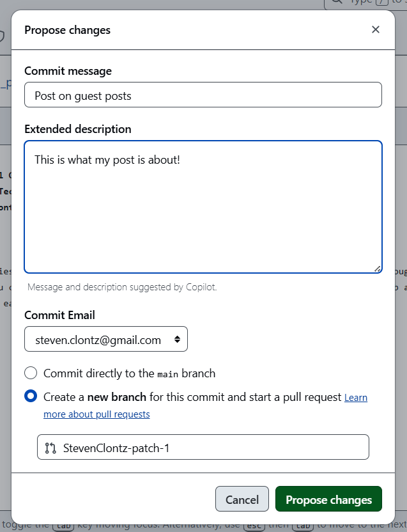Click the main branch name in the radio label
The image size is (407, 532).
tap(169, 374)
